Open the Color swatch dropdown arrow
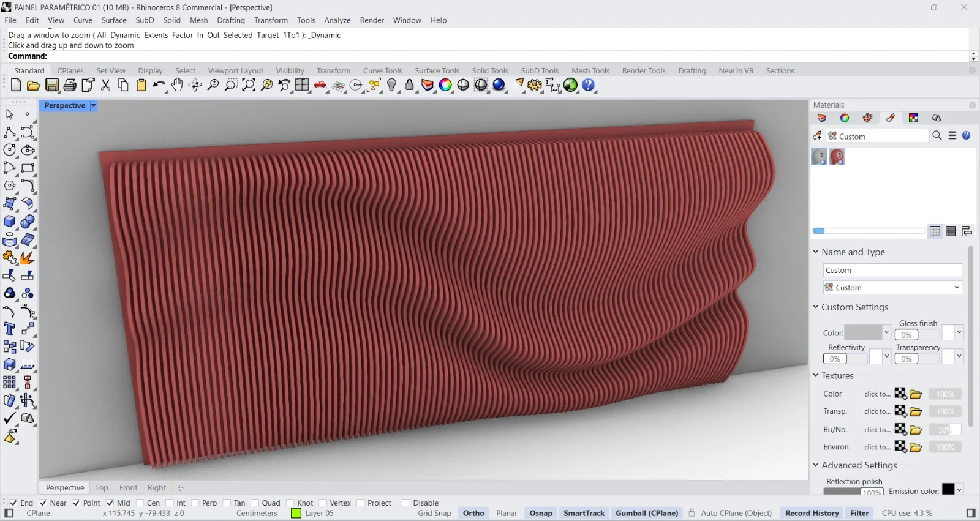Image resolution: width=980 pixels, height=521 pixels. coord(886,332)
